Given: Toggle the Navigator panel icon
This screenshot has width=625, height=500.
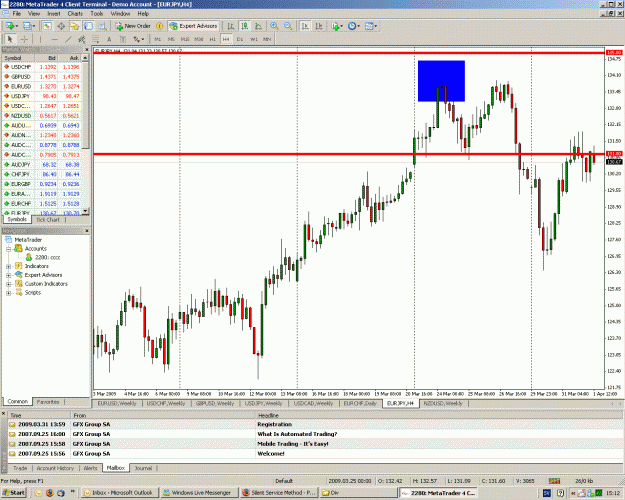Looking at the screenshot, I should tap(75, 26).
